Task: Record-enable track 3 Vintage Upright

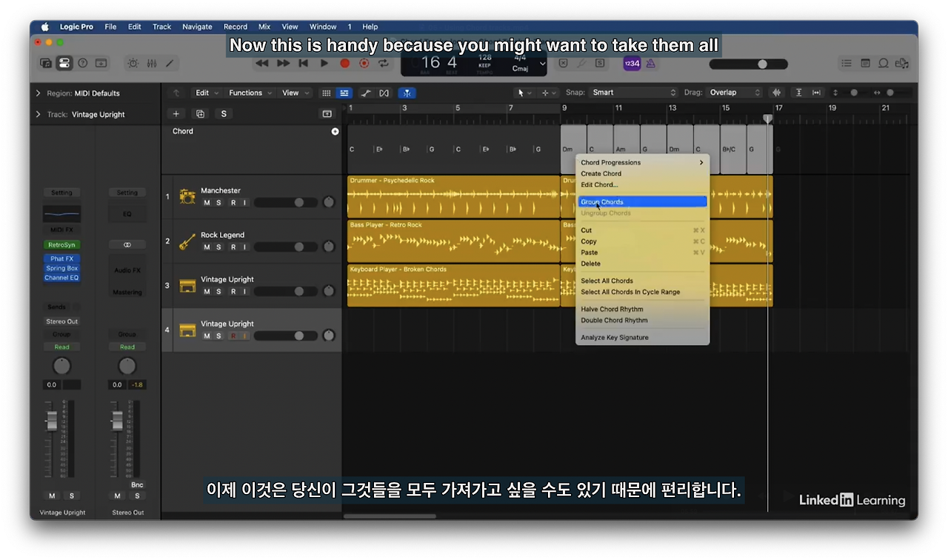Action: (233, 291)
